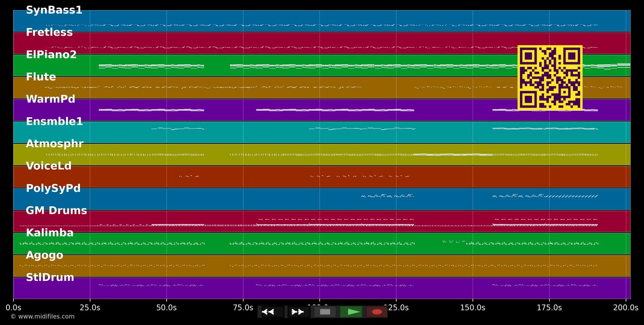Start playback with green play button
Screen dimensions: 644x325
(x=352, y=312)
